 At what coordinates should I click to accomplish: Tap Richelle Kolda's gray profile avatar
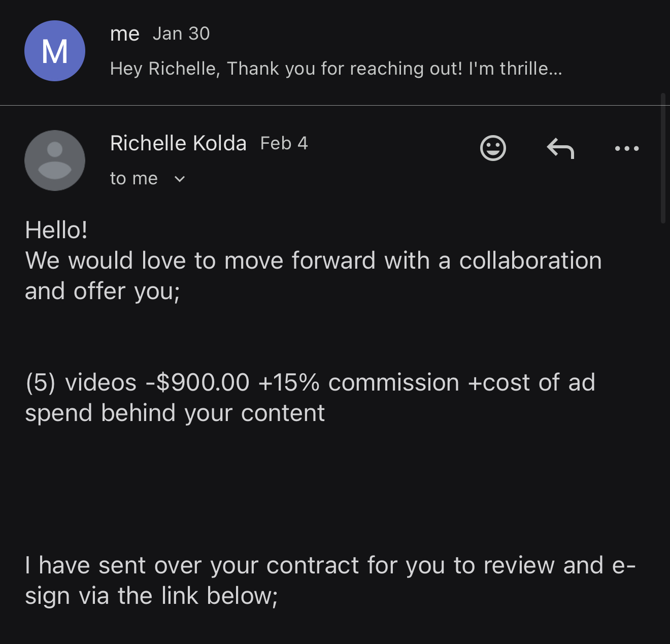pos(55,160)
